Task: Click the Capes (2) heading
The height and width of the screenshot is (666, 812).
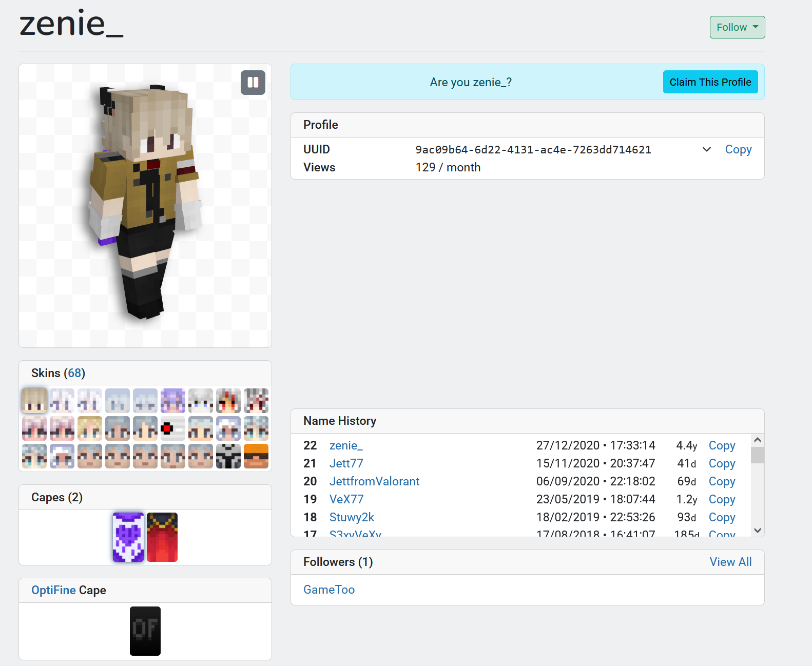Action: point(57,497)
